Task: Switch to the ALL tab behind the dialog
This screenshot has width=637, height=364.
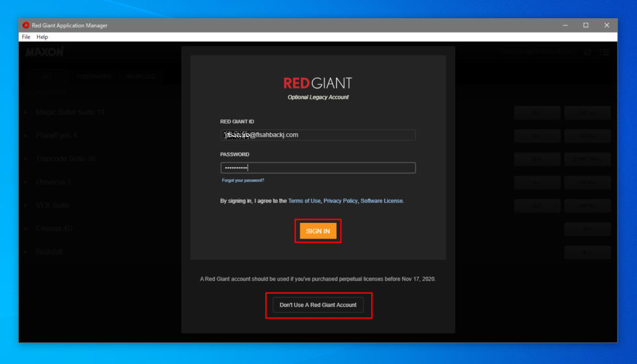Action: pyautogui.click(x=47, y=77)
